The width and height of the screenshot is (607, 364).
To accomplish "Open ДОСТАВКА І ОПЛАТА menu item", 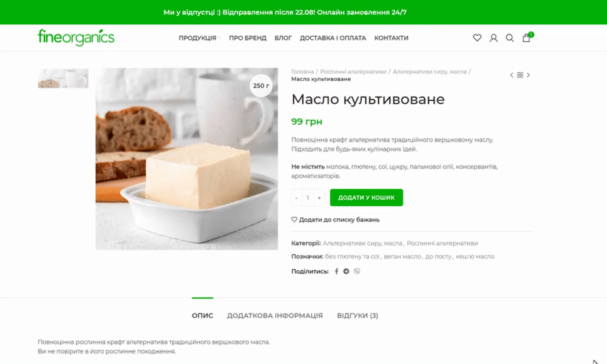I will pos(333,38).
